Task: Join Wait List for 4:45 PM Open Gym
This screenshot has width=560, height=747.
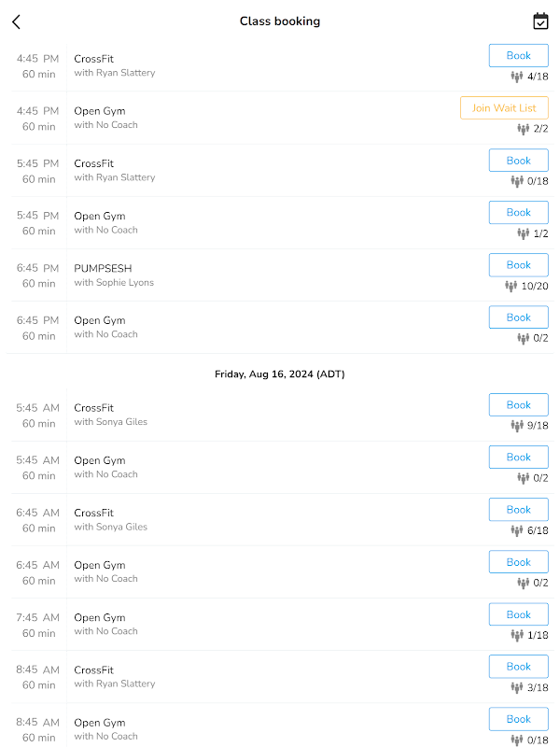Action: [504, 108]
